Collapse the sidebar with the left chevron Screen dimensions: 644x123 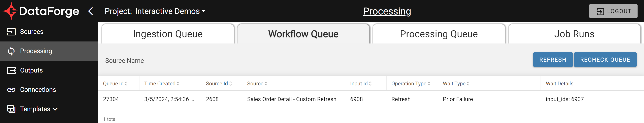91,11
